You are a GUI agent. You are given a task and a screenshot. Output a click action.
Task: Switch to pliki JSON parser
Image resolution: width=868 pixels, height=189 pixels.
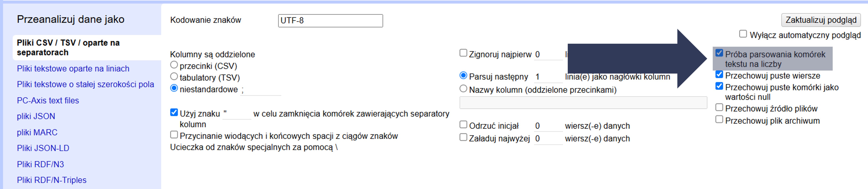click(x=36, y=116)
